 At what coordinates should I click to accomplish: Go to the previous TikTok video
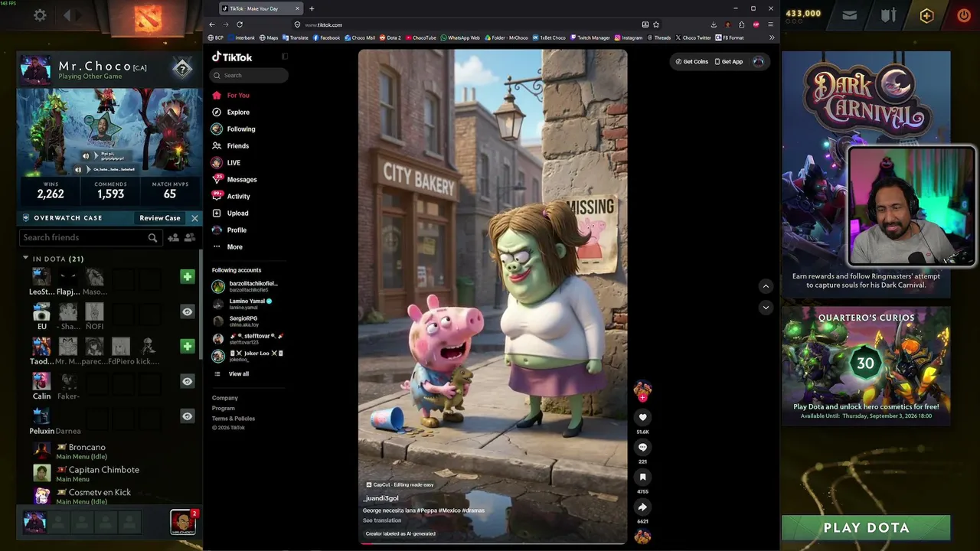(766, 286)
